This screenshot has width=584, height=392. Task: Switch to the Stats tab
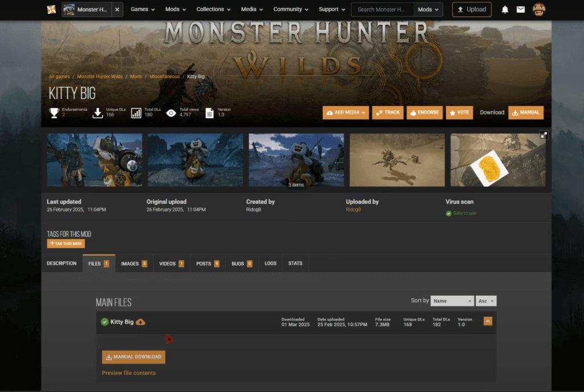coord(295,263)
